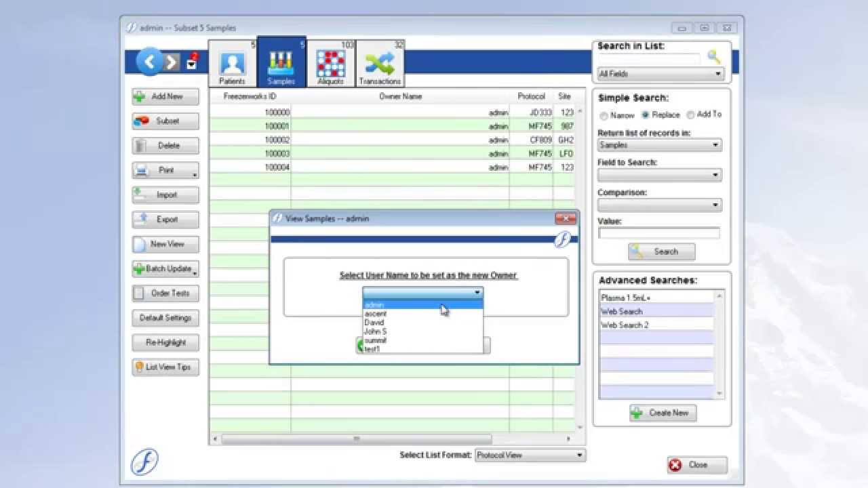
Task: Click the magnifier icon in Search in List
Action: pyautogui.click(x=713, y=58)
